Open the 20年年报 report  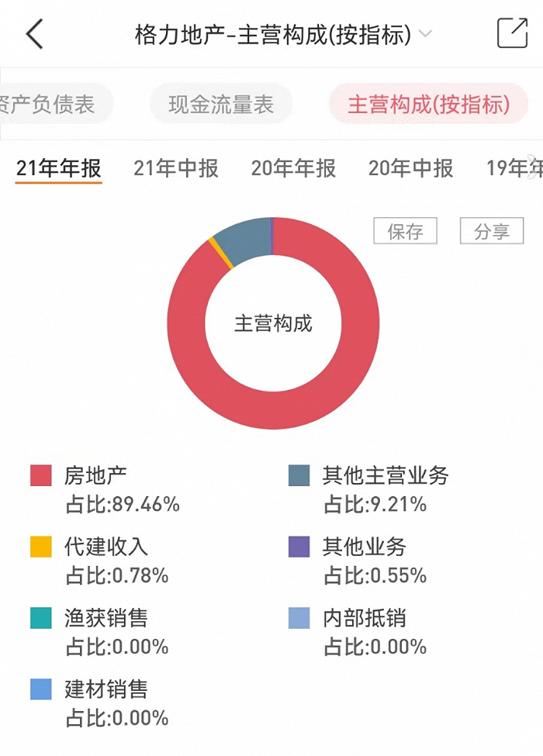pyautogui.click(x=293, y=167)
